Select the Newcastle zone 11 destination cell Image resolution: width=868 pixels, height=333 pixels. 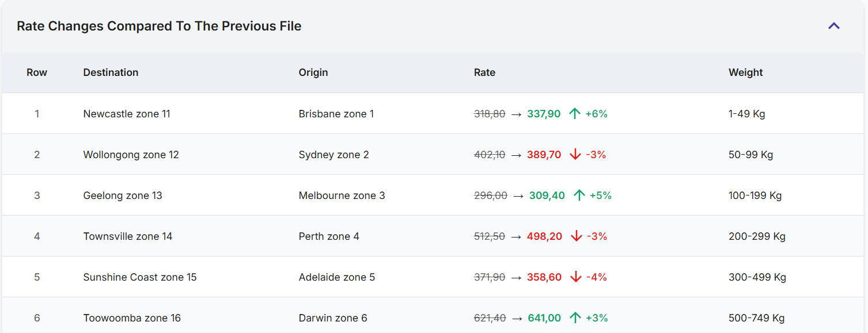point(127,114)
